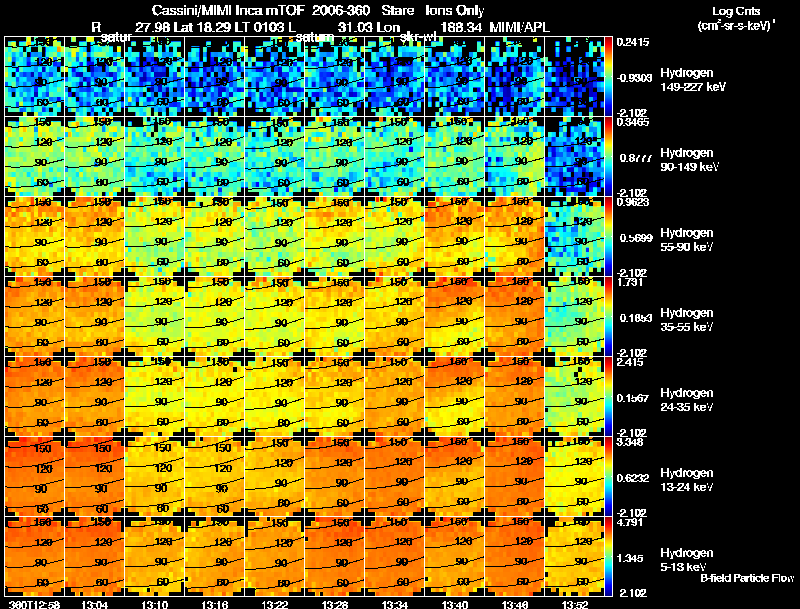
Task: Click the 'LT 0103' header value
Action: [x=259, y=28]
